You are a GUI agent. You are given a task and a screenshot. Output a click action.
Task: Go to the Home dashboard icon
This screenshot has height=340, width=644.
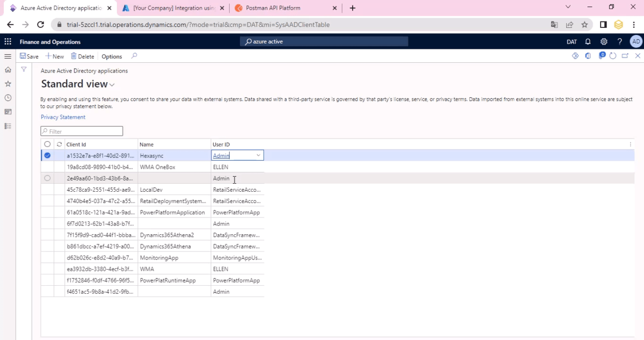click(x=8, y=70)
